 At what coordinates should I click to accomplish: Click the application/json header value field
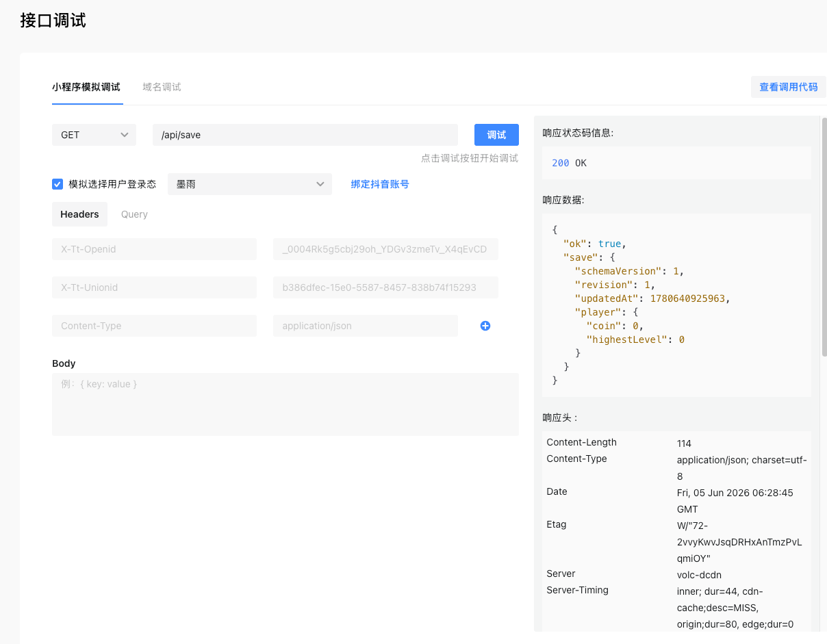366,326
